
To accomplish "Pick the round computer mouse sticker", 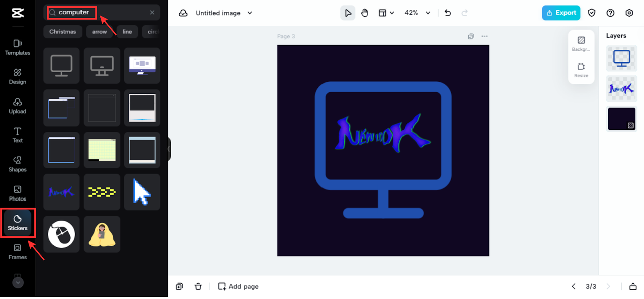I will [61, 234].
